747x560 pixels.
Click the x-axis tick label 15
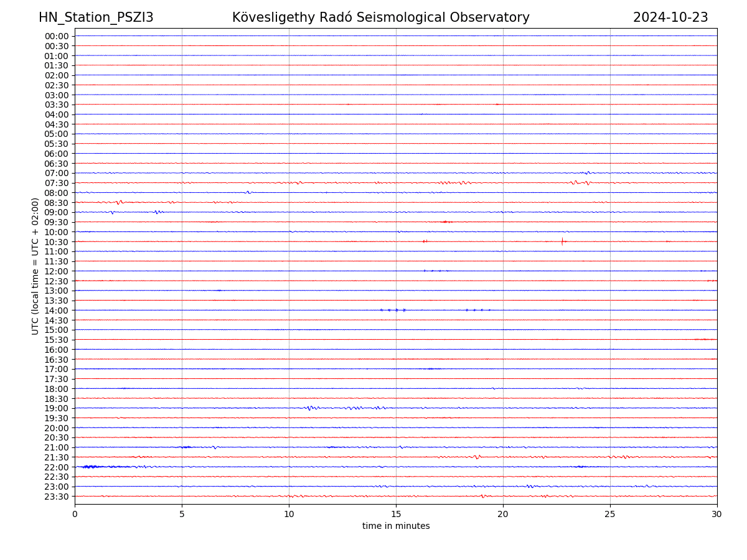pos(396,515)
